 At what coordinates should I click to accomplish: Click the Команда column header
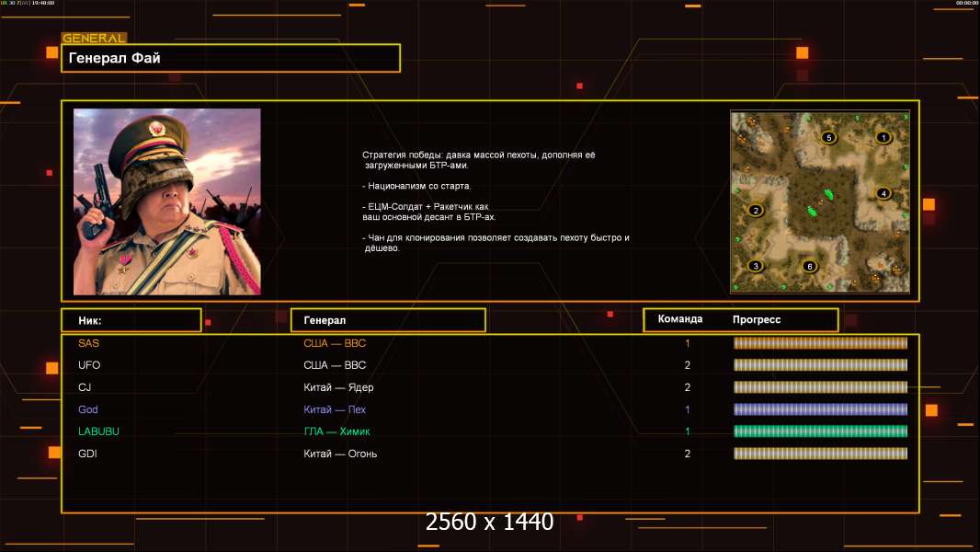pyautogui.click(x=680, y=319)
